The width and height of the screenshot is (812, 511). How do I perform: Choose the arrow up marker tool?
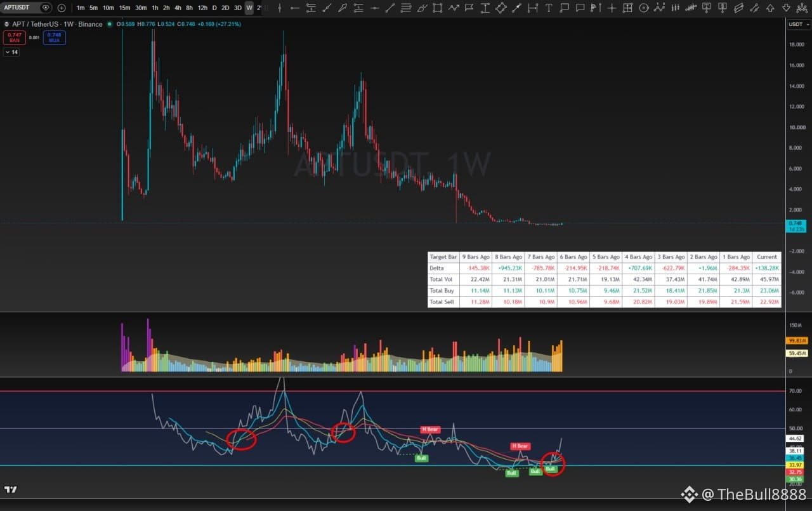770,8
